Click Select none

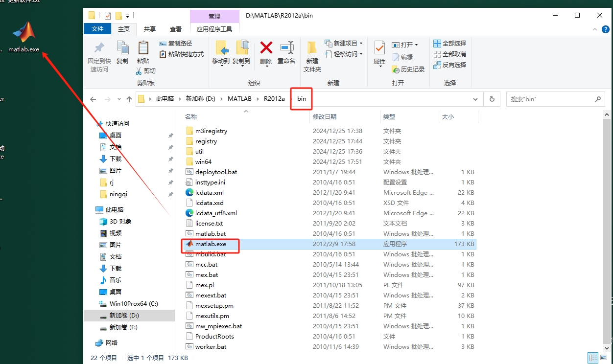click(x=449, y=54)
